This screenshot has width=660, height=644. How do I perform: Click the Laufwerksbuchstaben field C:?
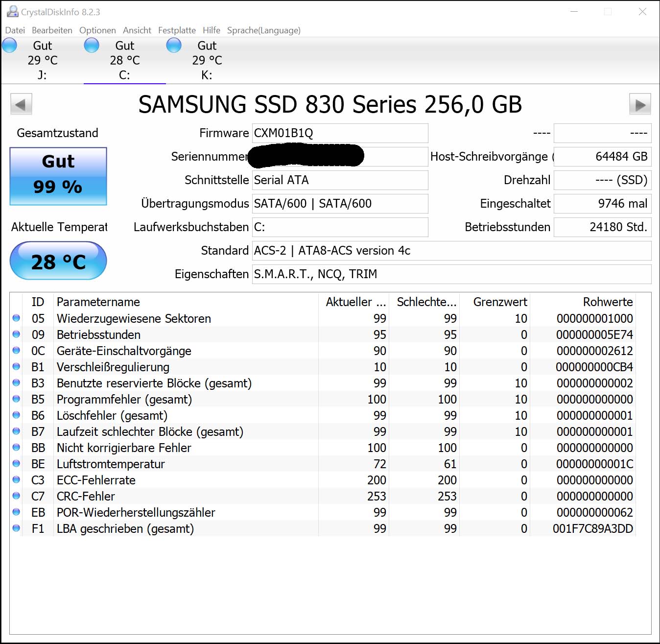340,227
